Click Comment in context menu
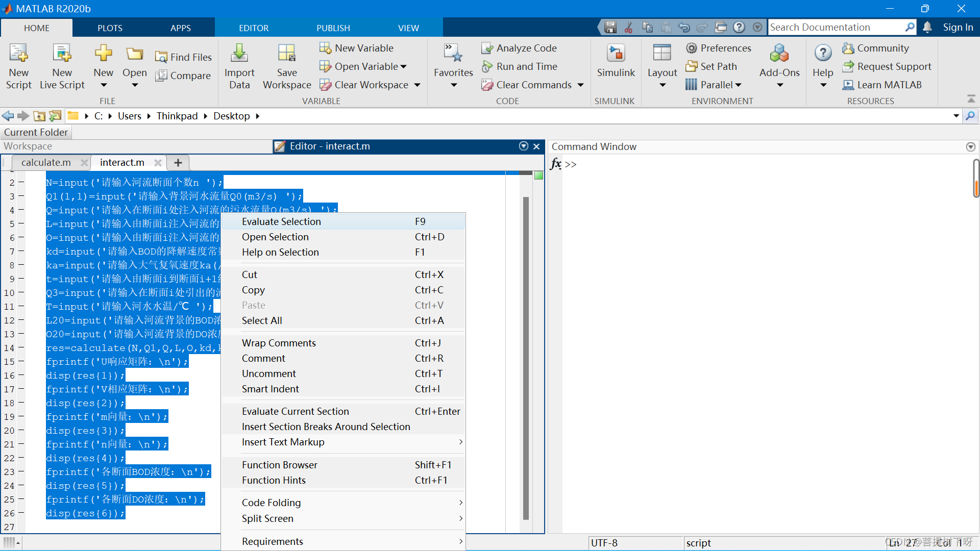Screen dimensions: 980x551 263,358
